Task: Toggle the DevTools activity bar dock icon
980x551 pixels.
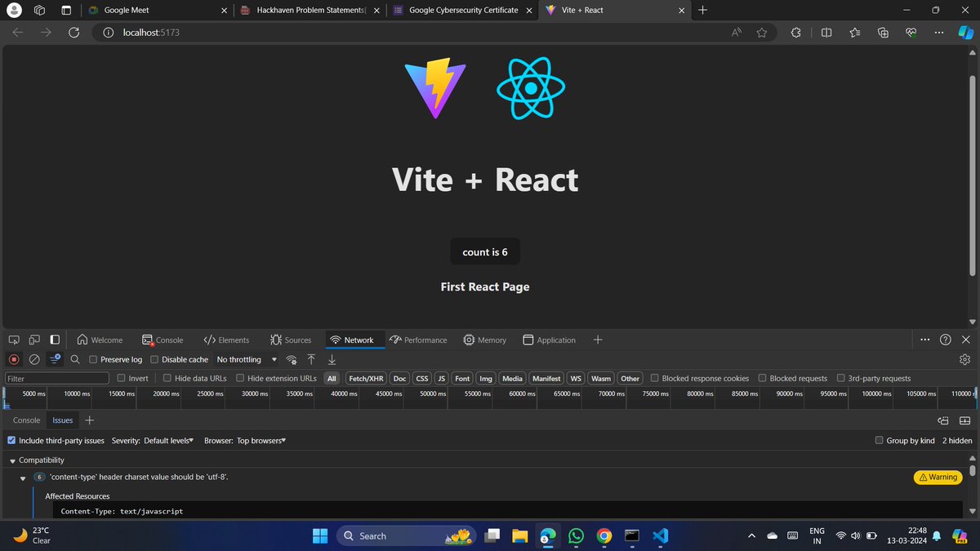Action: point(55,340)
